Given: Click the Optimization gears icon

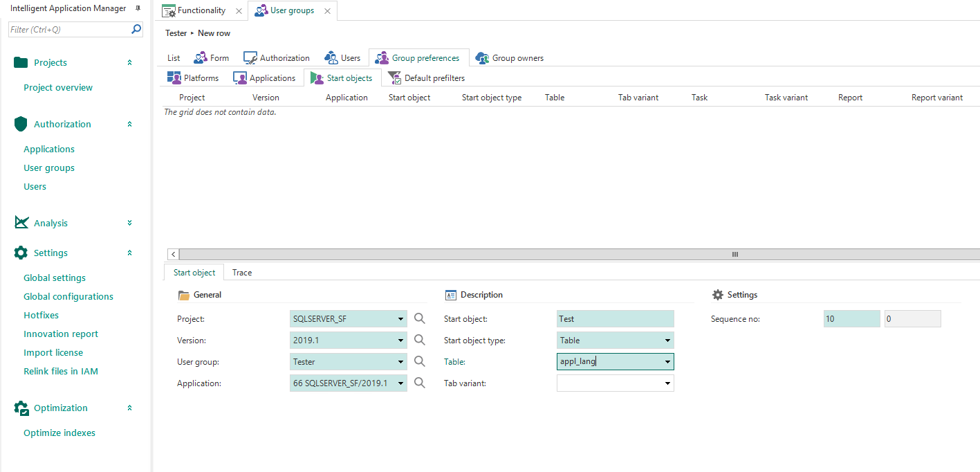Looking at the screenshot, I should point(21,408).
